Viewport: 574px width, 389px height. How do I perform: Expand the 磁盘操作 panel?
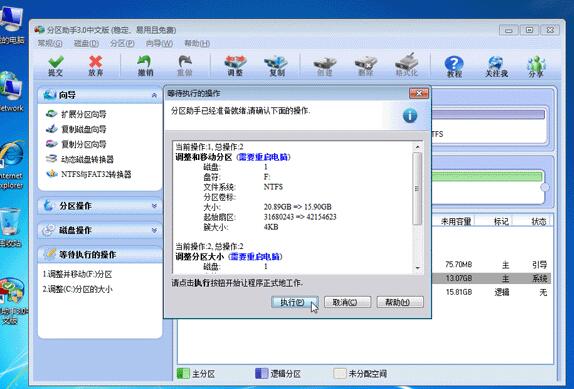[154, 230]
